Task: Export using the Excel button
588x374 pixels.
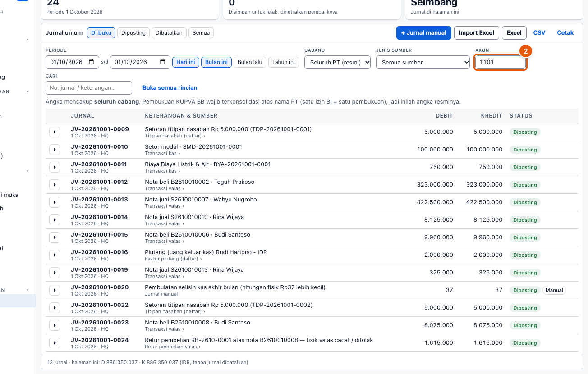Action: (514, 33)
